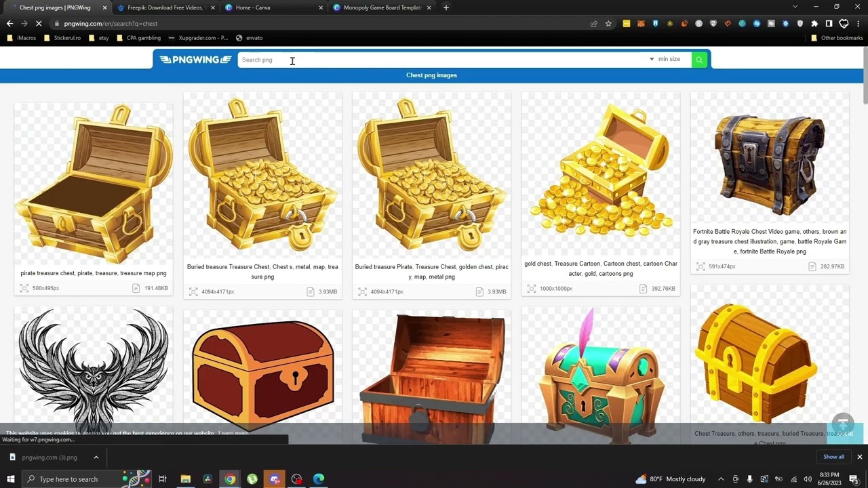Viewport: 868px width, 488px height.
Task: Expand the min size dropdown
Action: pyautogui.click(x=665, y=60)
